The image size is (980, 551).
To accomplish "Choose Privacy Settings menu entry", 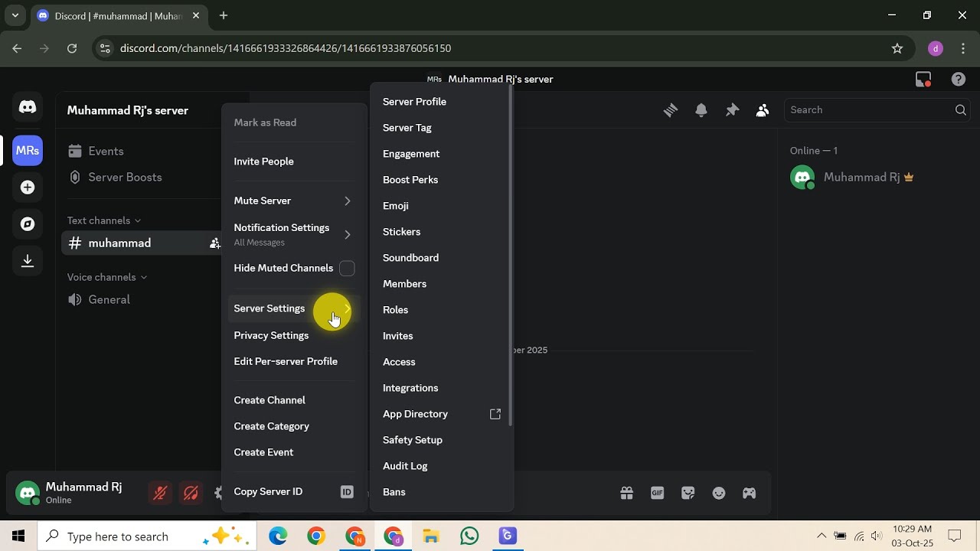I will pos(294,335).
